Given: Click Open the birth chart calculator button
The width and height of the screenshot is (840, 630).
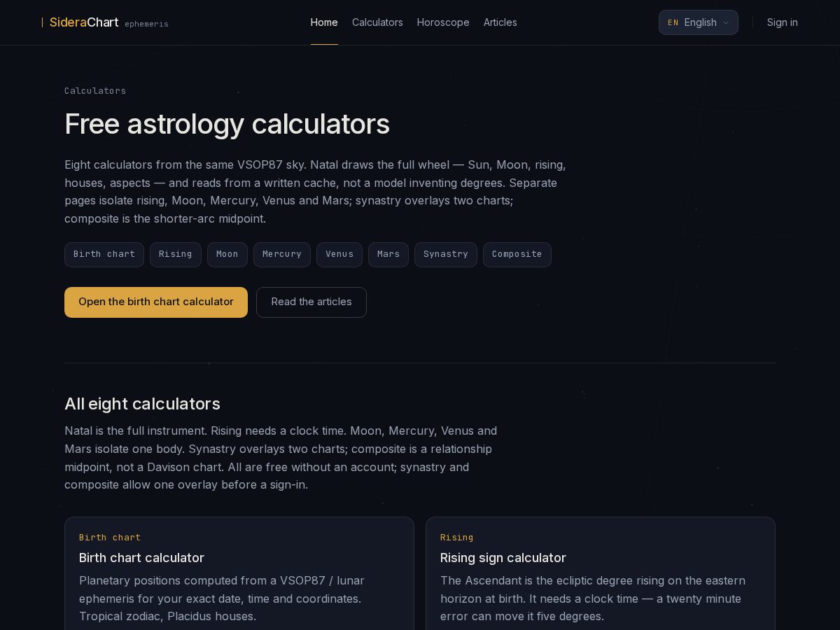Looking at the screenshot, I should tap(156, 302).
